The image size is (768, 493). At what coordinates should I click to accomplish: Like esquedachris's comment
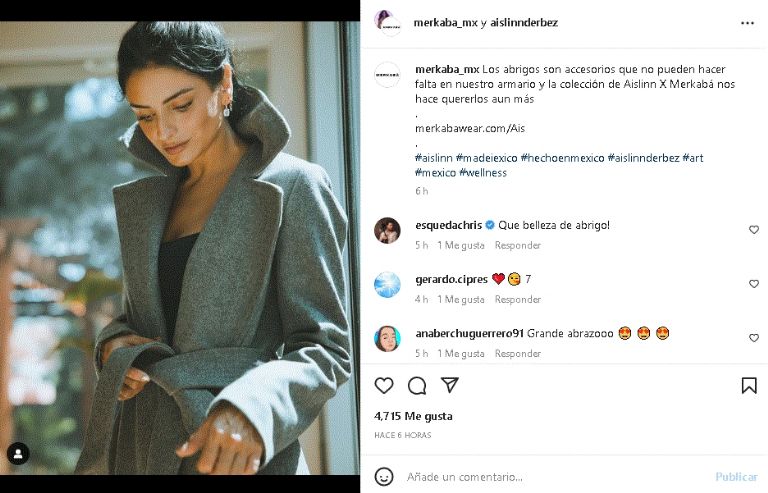[x=754, y=230]
